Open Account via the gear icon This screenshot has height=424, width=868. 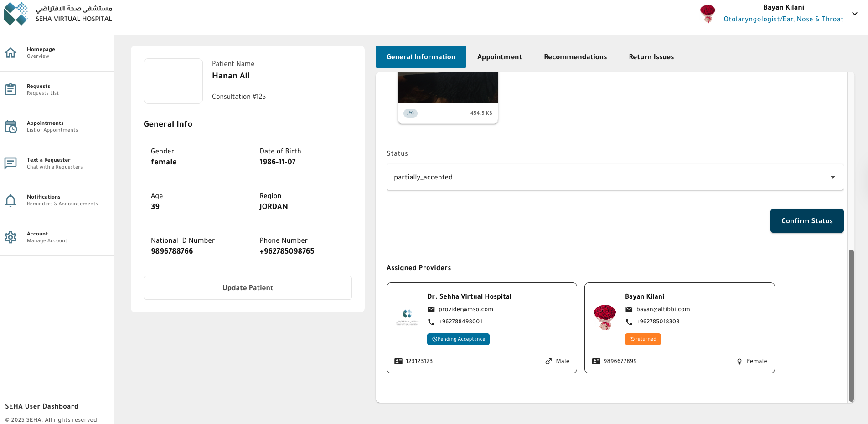(x=10, y=237)
